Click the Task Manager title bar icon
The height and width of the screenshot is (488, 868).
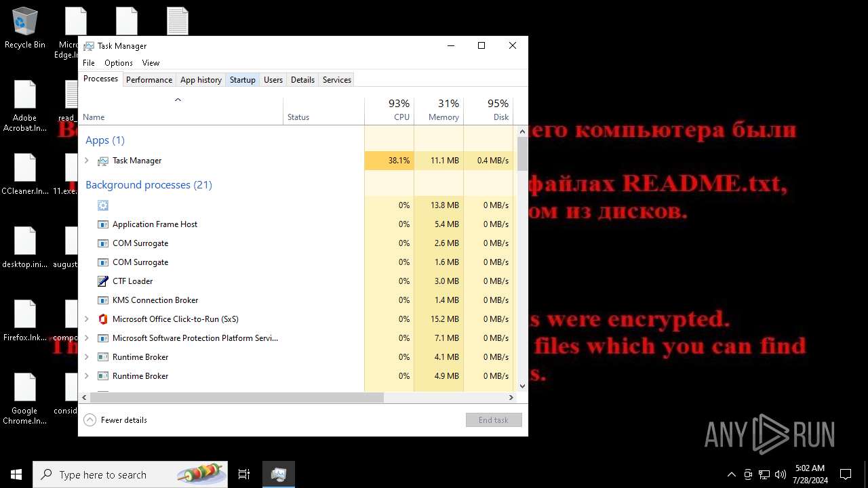coord(89,46)
